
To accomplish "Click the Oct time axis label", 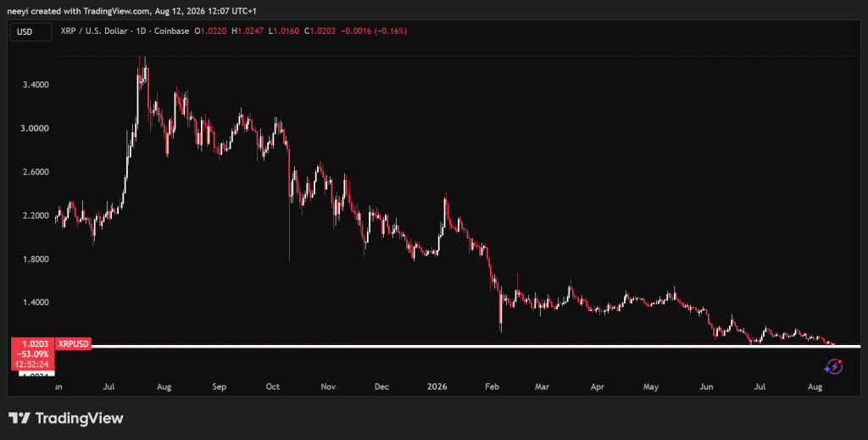I will pos(273,387).
